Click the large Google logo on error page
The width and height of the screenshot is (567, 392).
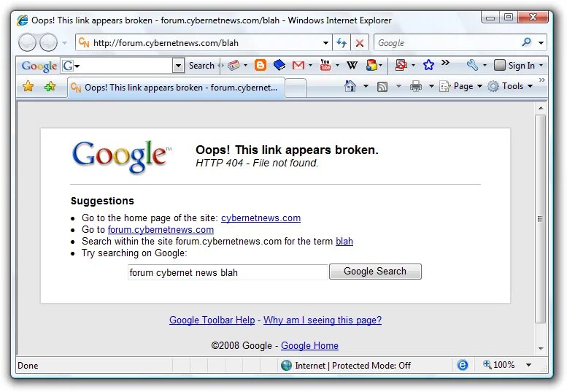[x=121, y=157]
